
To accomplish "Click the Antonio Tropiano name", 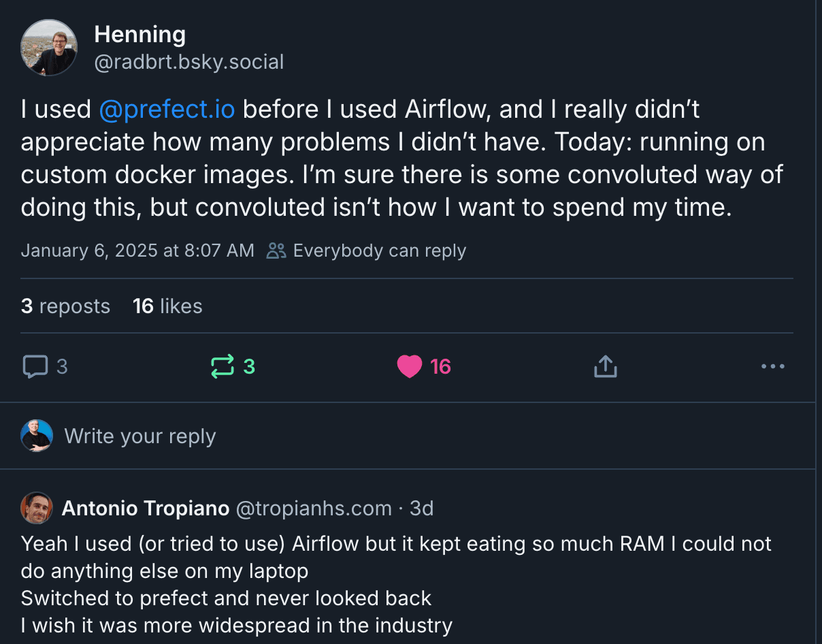I will point(145,509).
